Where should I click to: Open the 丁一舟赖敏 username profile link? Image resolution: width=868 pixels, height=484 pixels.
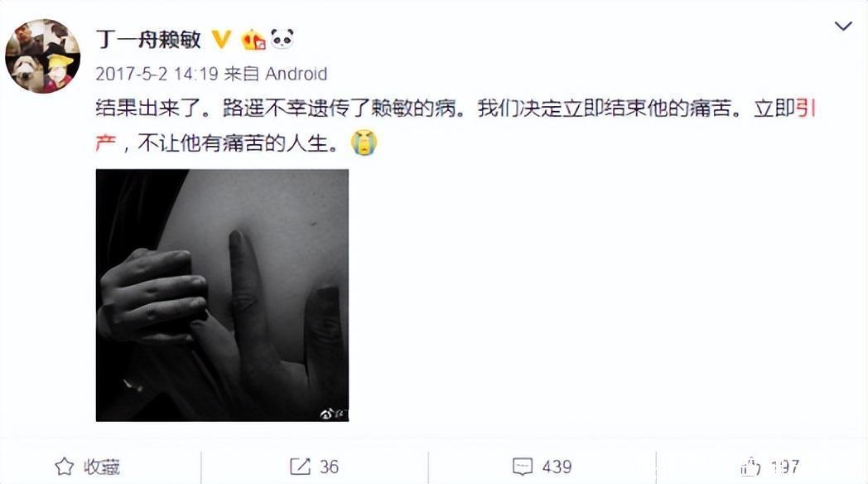147,39
